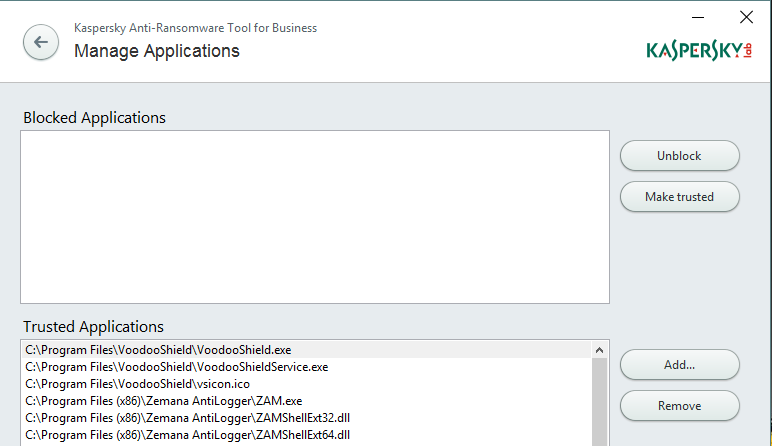Select Zemana AntiLogger ZAM.exe entry
Viewport: 772px width, 446px height.
[x=307, y=401]
